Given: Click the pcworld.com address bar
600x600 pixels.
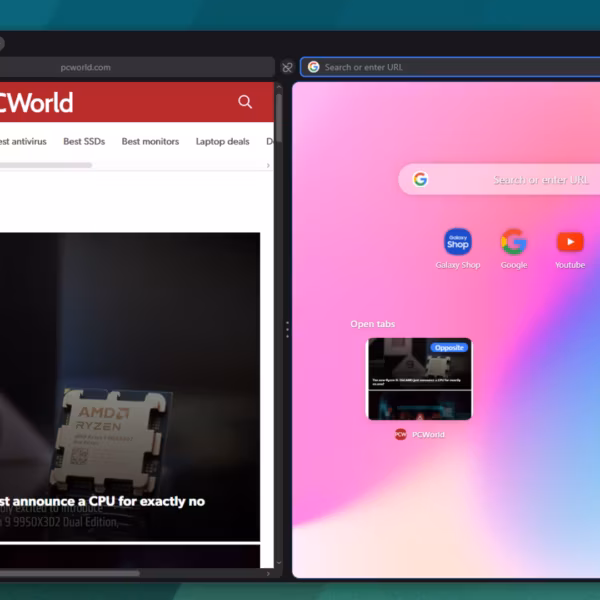Looking at the screenshot, I should pos(137,67).
